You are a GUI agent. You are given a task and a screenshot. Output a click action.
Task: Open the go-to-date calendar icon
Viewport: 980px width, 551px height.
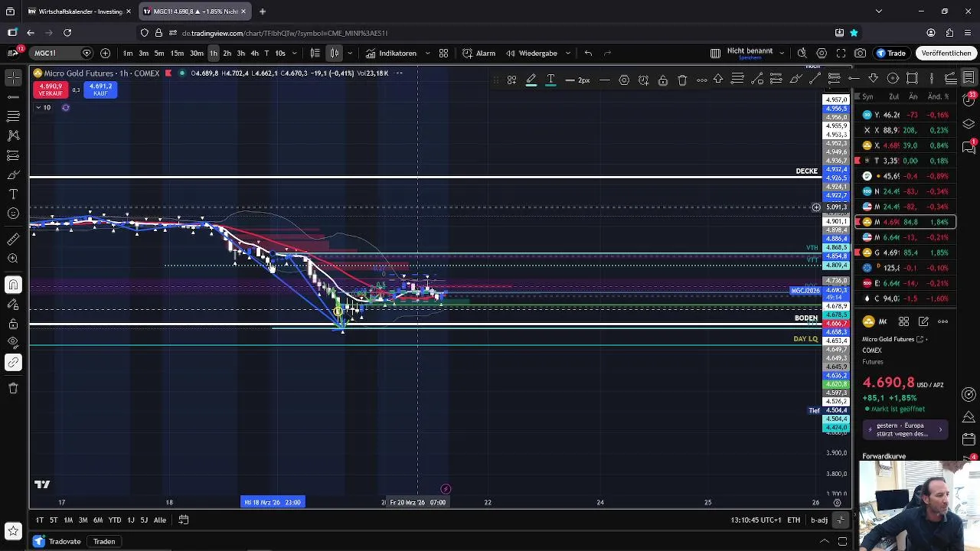184,520
